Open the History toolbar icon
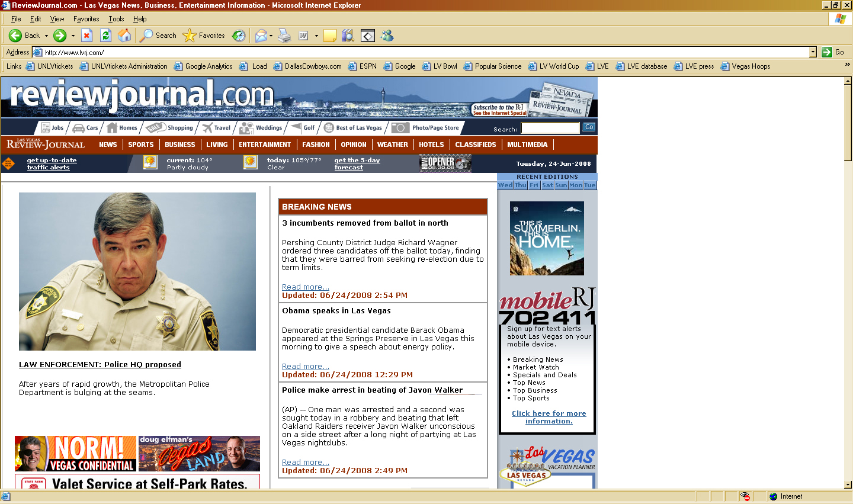This screenshot has width=853, height=504. click(x=239, y=36)
